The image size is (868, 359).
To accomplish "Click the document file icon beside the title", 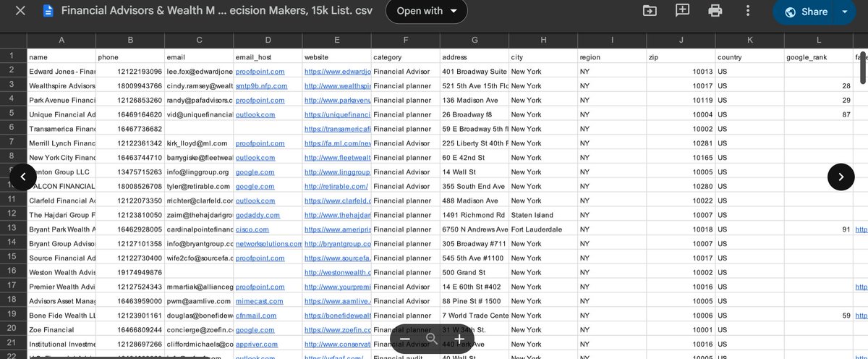I will point(48,12).
